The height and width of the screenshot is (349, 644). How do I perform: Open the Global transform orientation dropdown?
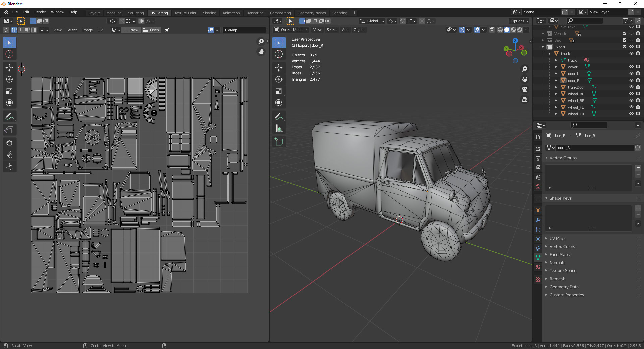click(x=372, y=21)
